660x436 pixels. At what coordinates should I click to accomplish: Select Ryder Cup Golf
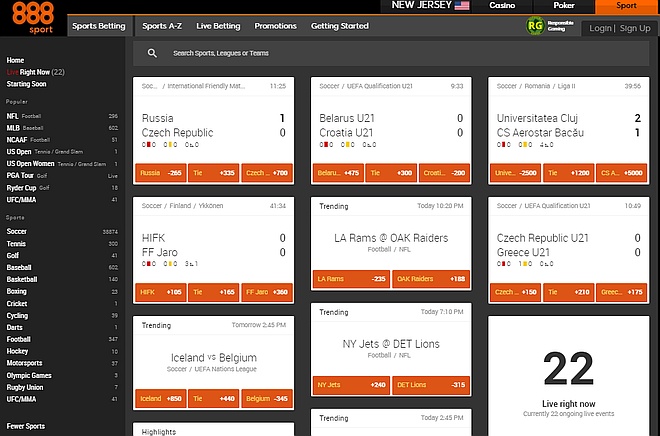pos(62,188)
